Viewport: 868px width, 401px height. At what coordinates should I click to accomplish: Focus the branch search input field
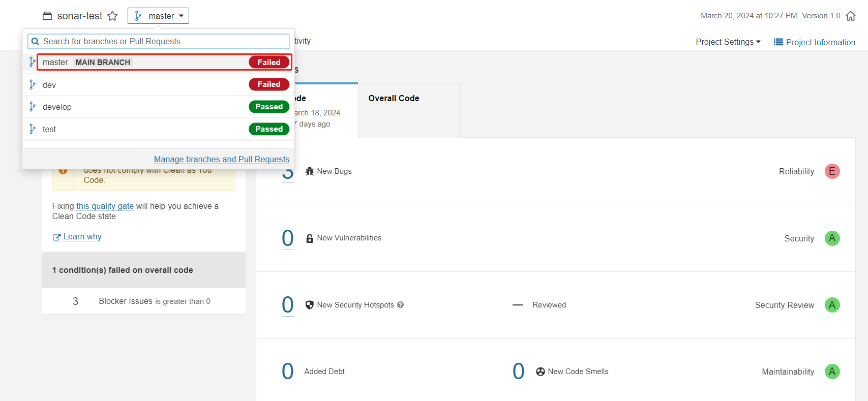pyautogui.click(x=163, y=42)
